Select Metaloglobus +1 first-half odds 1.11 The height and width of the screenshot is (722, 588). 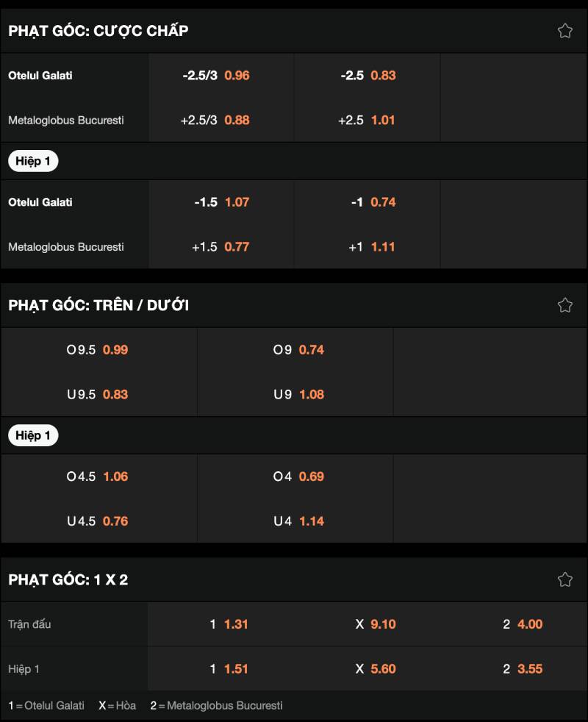pyautogui.click(x=367, y=247)
